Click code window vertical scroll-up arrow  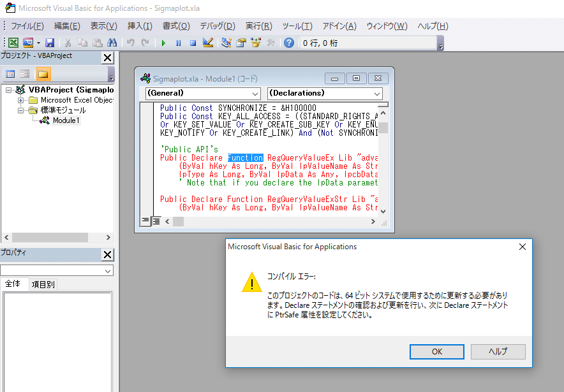point(383,113)
